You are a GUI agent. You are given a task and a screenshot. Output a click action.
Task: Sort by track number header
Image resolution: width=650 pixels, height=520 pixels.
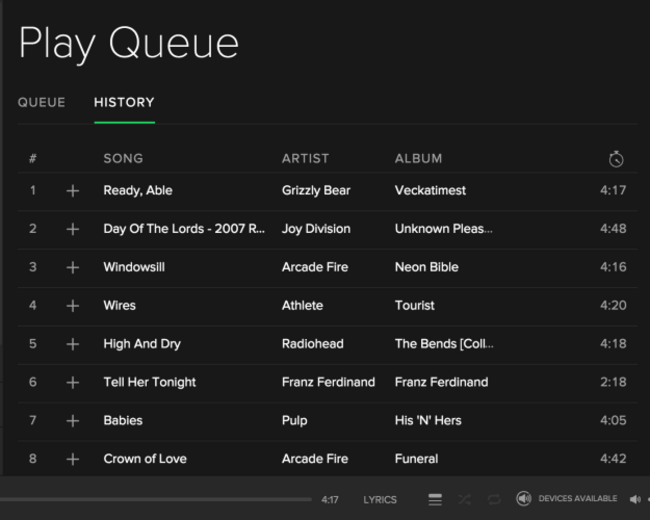coord(33,158)
